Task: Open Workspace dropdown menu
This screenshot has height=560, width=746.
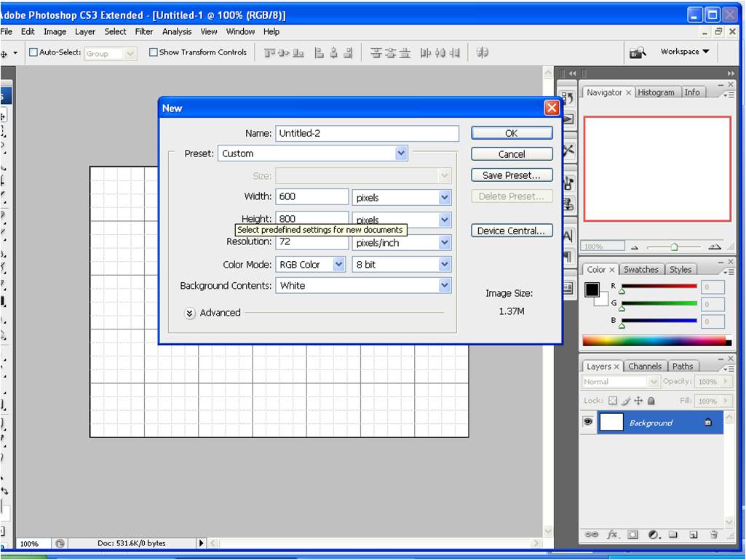Action: coord(685,52)
